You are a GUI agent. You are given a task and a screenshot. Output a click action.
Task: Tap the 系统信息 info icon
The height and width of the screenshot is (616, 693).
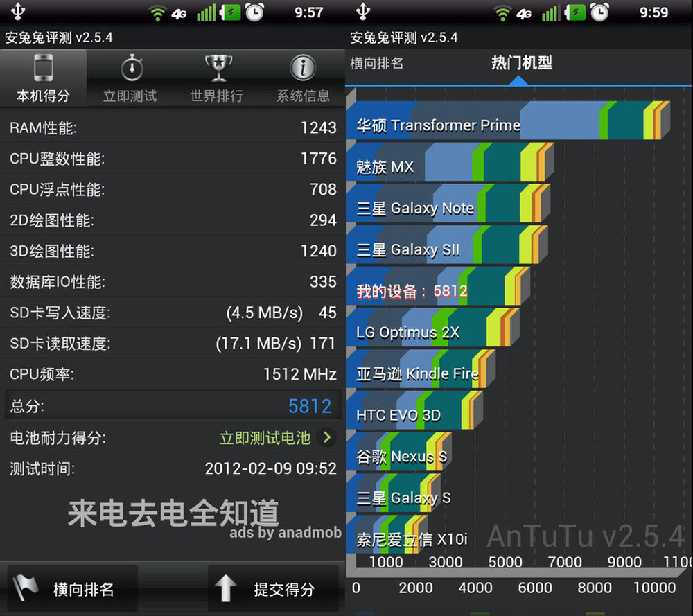(303, 68)
